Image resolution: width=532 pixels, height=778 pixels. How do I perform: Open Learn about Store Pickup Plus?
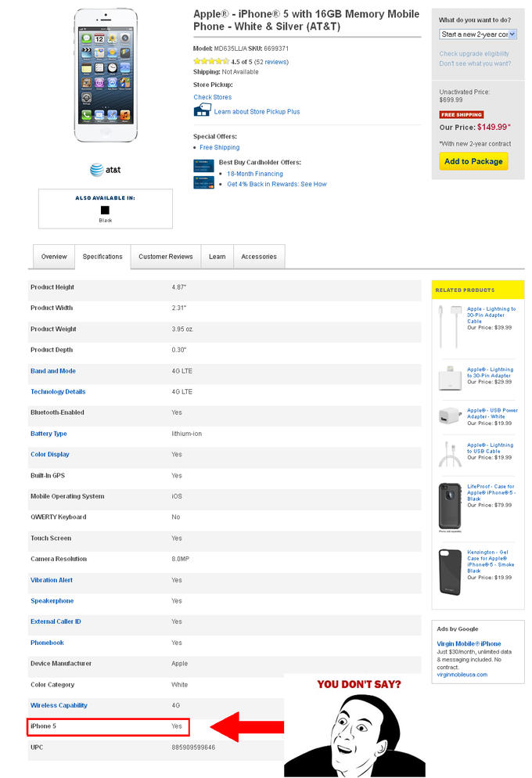[x=257, y=112]
